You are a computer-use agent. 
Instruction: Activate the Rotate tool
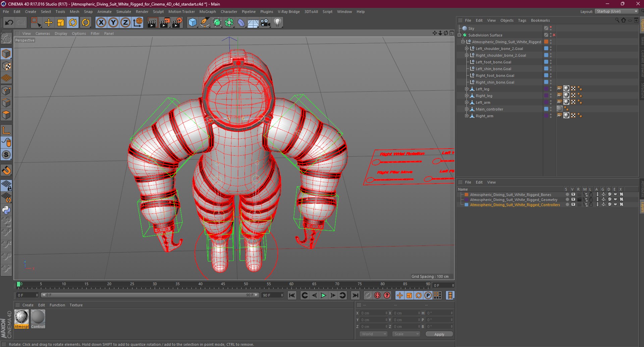[x=73, y=22]
